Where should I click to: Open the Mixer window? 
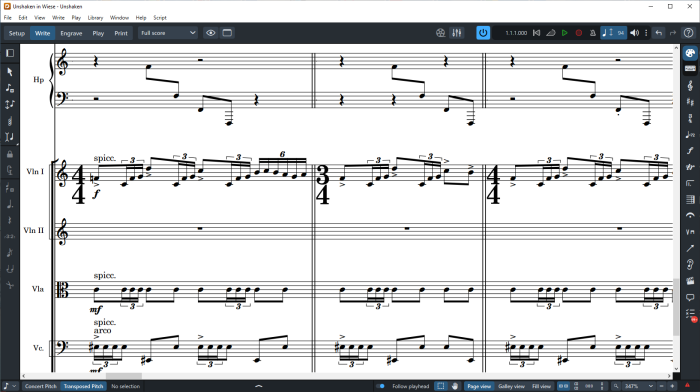point(456,33)
